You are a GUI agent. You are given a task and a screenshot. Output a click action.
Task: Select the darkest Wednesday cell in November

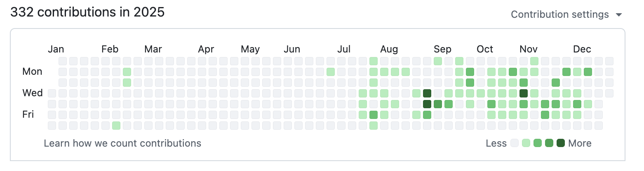pyautogui.click(x=524, y=93)
